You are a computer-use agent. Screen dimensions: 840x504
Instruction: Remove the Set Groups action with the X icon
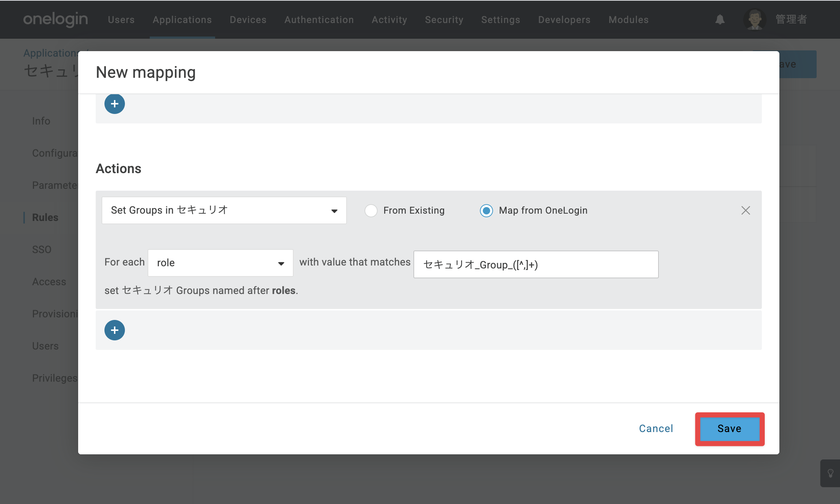point(745,210)
